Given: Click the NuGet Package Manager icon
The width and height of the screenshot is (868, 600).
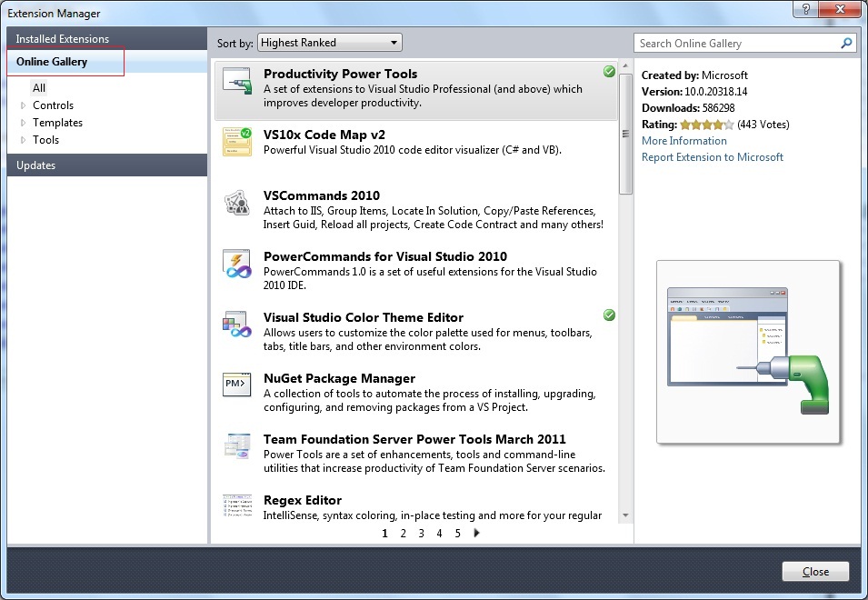Looking at the screenshot, I should (236, 385).
